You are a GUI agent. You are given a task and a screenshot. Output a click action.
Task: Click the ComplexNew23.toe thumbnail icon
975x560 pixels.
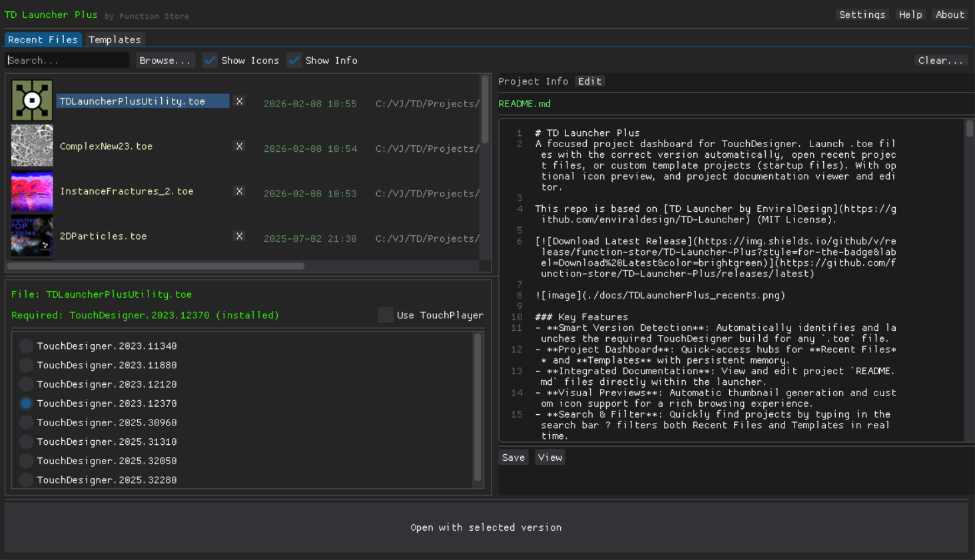32,146
